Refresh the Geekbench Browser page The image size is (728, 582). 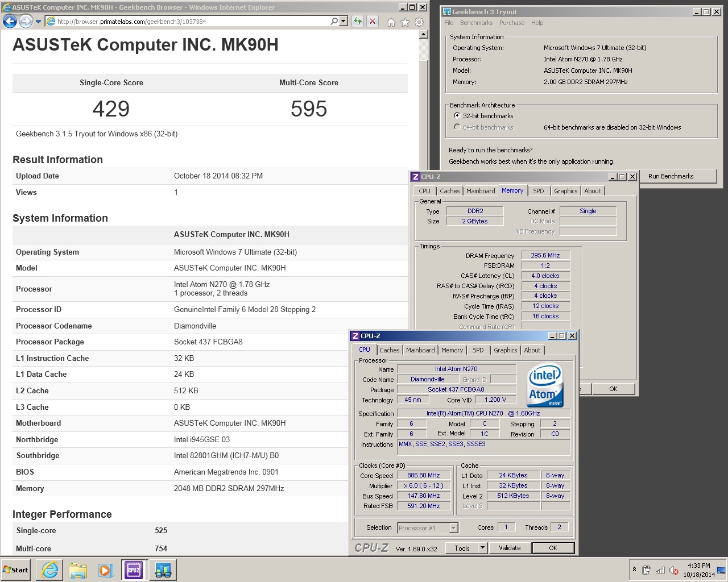pos(358,21)
